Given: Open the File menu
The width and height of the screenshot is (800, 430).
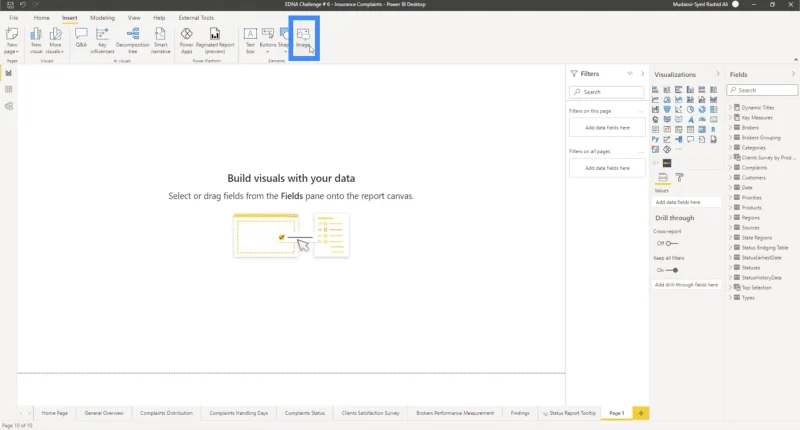Looking at the screenshot, I should [x=14, y=18].
